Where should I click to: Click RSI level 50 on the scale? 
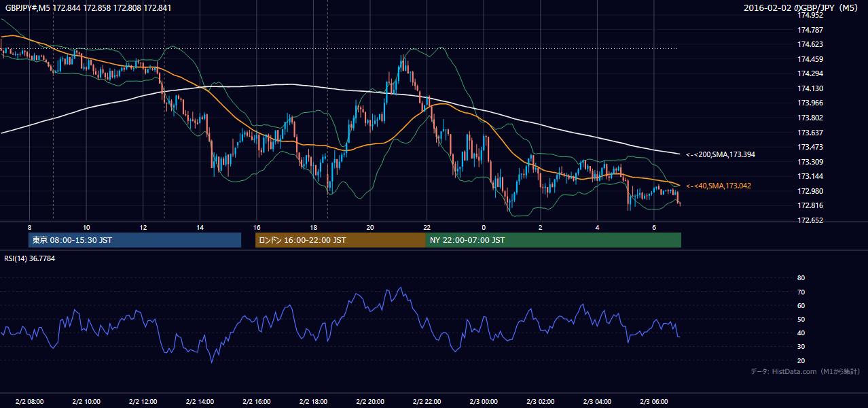click(801, 319)
